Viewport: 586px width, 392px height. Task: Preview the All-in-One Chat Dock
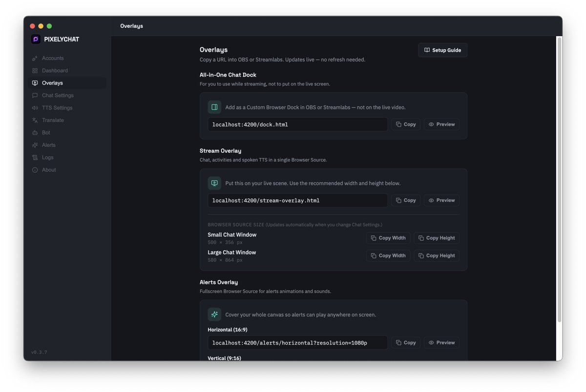(441, 124)
